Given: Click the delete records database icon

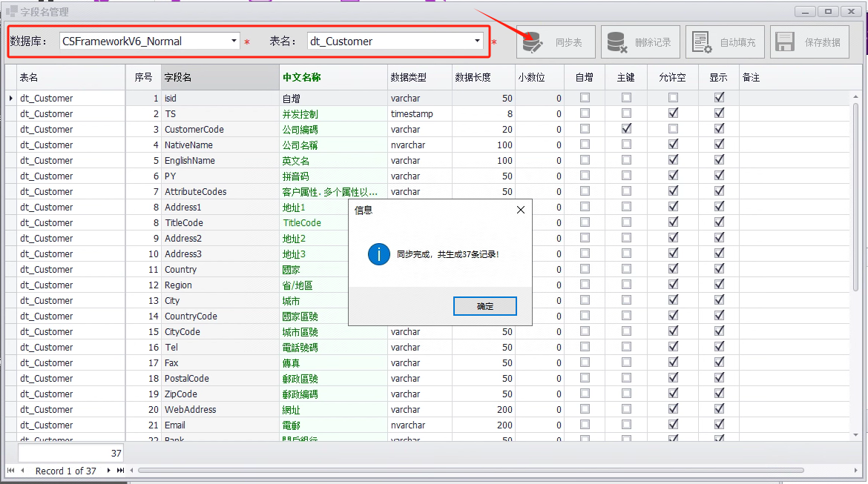Looking at the screenshot, I should [x=617, y=42].
